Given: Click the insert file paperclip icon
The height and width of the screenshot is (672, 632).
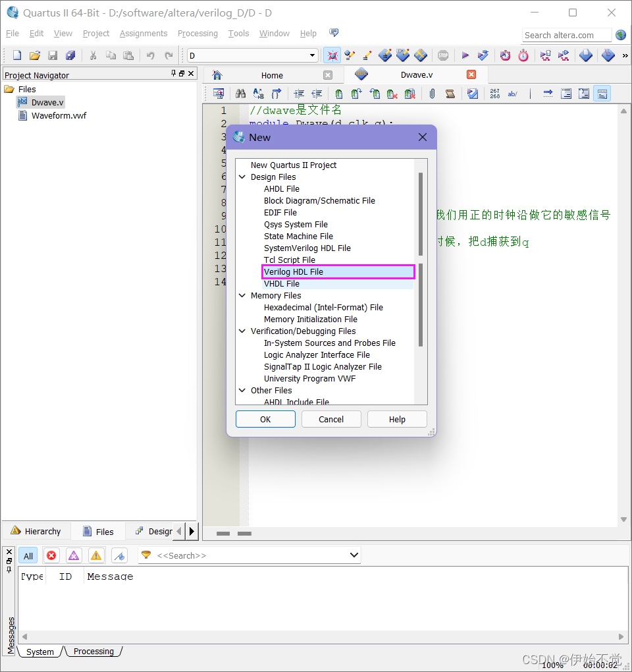Looking at the screenshot, I should pos(432,94).
